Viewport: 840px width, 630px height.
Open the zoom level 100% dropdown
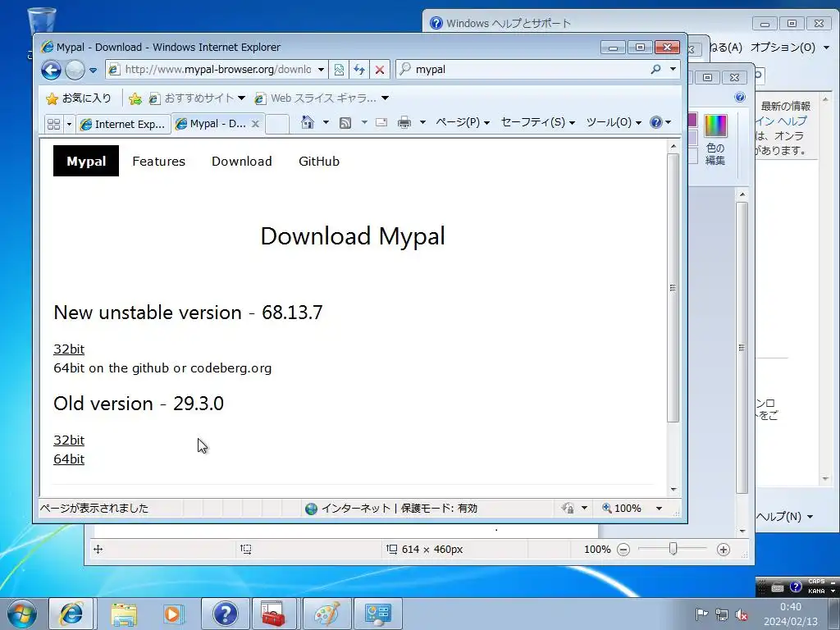[x=660, y=509]
